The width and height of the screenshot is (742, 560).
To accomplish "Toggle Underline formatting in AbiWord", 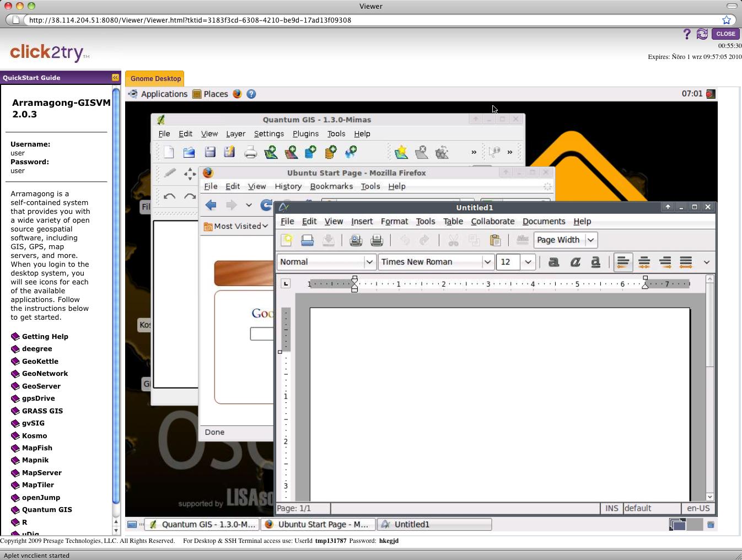I will coord(595,262).
